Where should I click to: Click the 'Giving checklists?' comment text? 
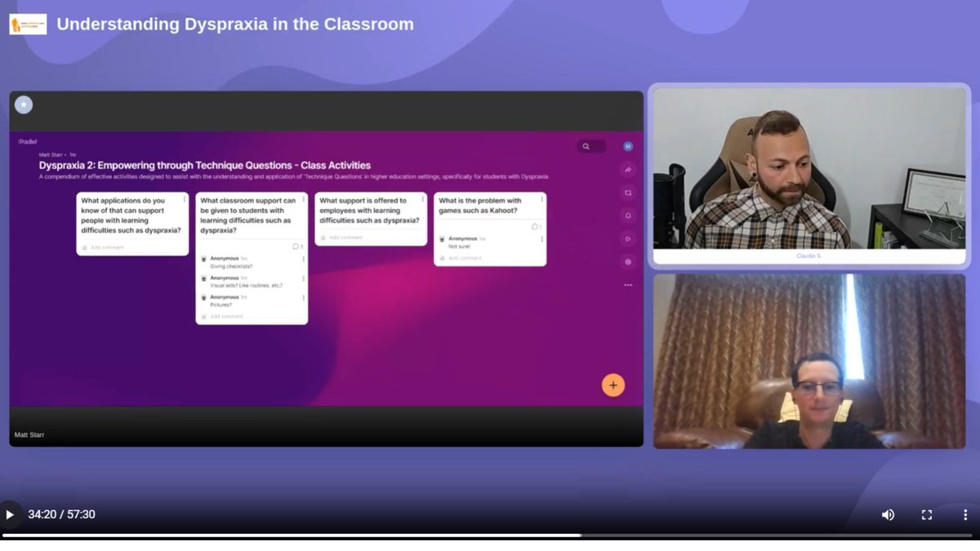pos(231,266)
